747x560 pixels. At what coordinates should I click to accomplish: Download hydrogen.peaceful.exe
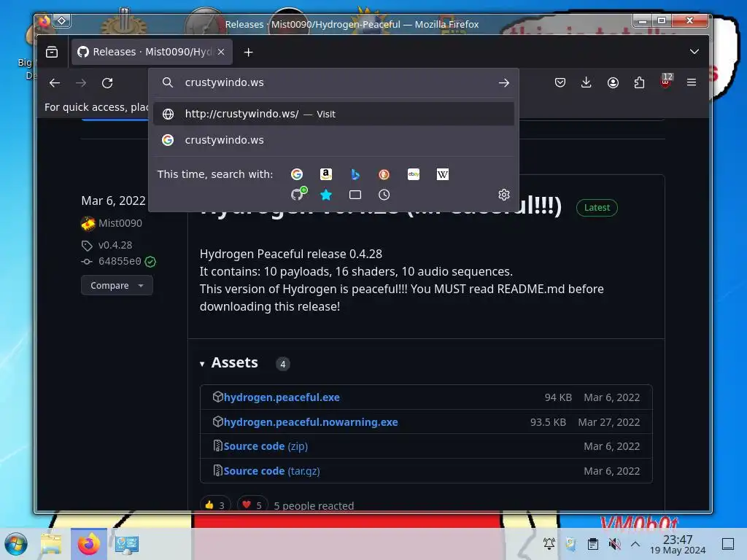click(x=282, y=397)
